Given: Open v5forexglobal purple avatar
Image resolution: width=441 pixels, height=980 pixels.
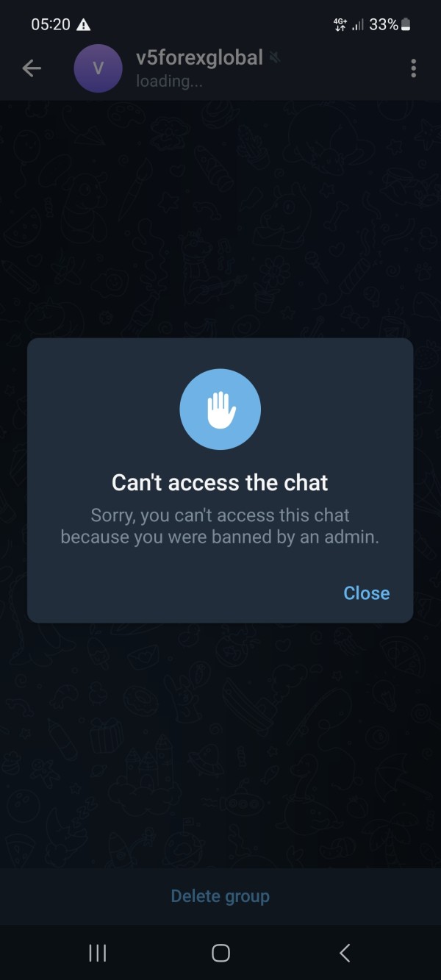Looking at the screenshot, I should 98,68.
